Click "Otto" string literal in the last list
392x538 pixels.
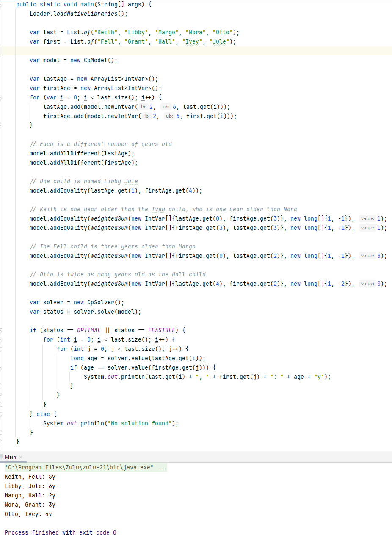click(x=223, y=32)
